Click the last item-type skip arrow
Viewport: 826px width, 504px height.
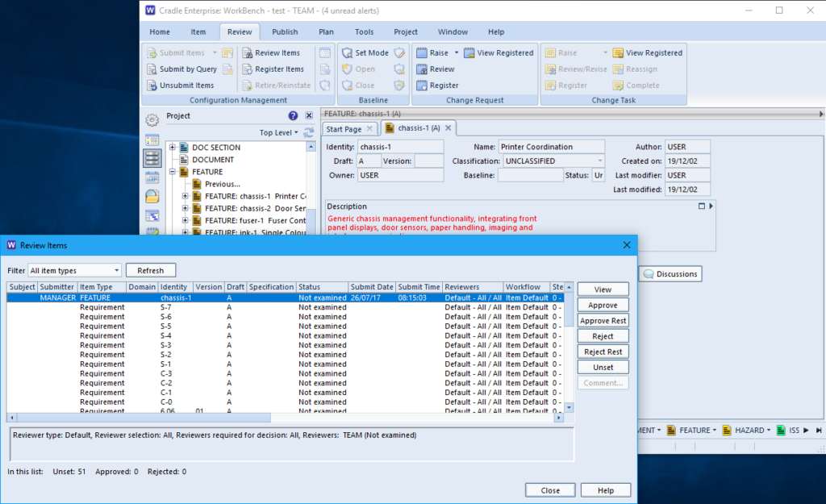coord(819,431)
